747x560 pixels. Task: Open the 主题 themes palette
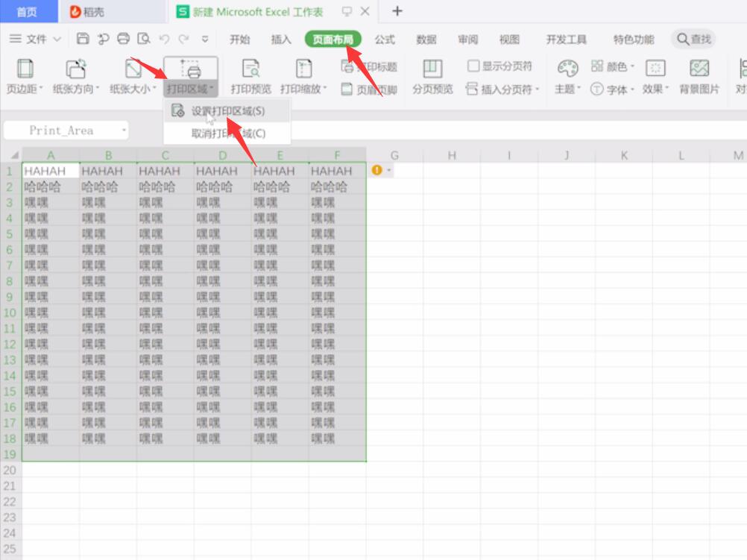pos(567,76)
